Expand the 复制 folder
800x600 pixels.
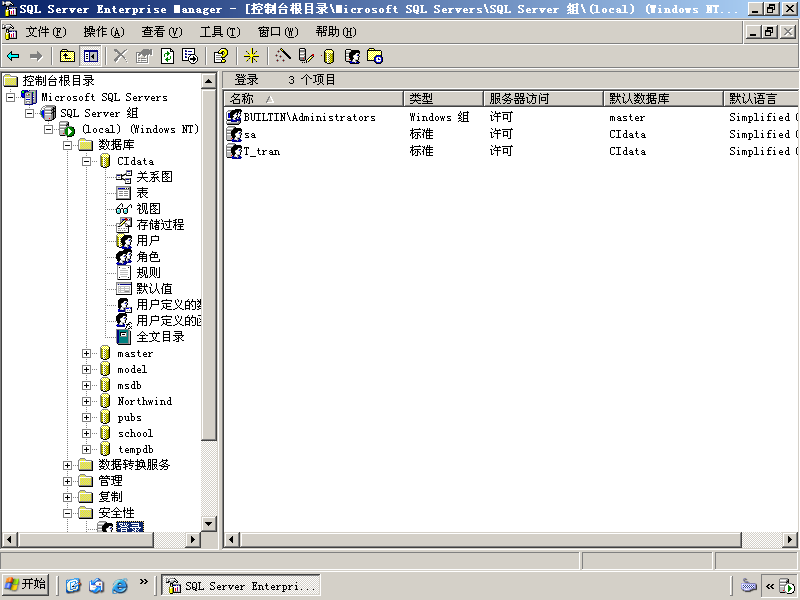point(67,497)
